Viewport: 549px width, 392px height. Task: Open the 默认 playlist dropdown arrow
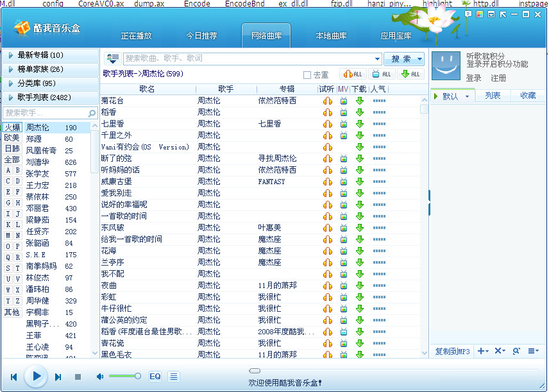467,96
